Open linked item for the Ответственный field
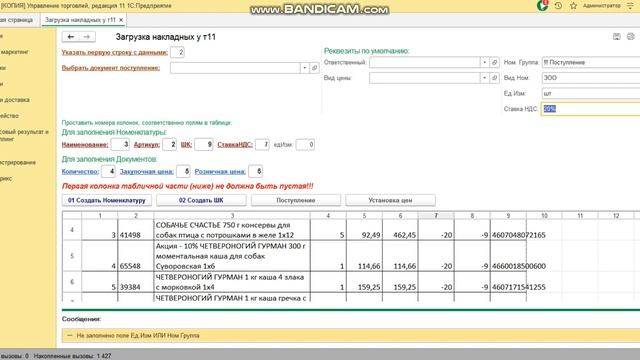This screenshot has width=640, height=360. (x=494, y=62)
